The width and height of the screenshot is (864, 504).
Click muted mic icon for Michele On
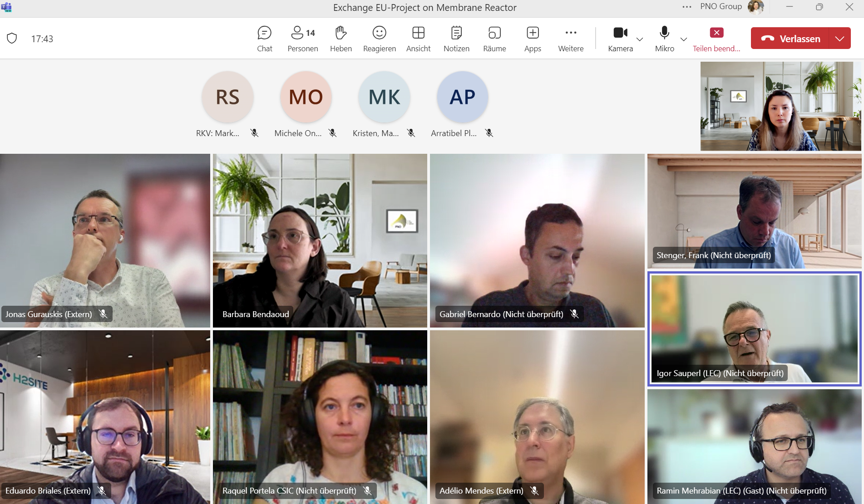333,133
